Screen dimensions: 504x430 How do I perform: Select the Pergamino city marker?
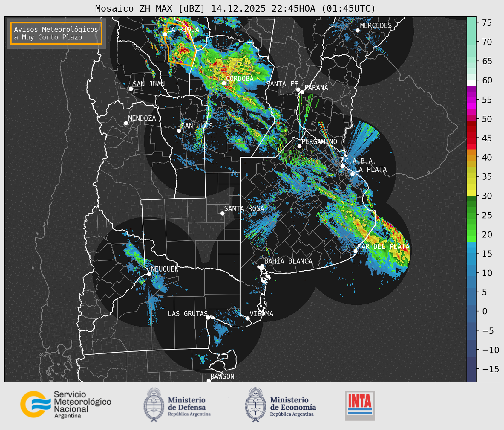click(299, 146)
